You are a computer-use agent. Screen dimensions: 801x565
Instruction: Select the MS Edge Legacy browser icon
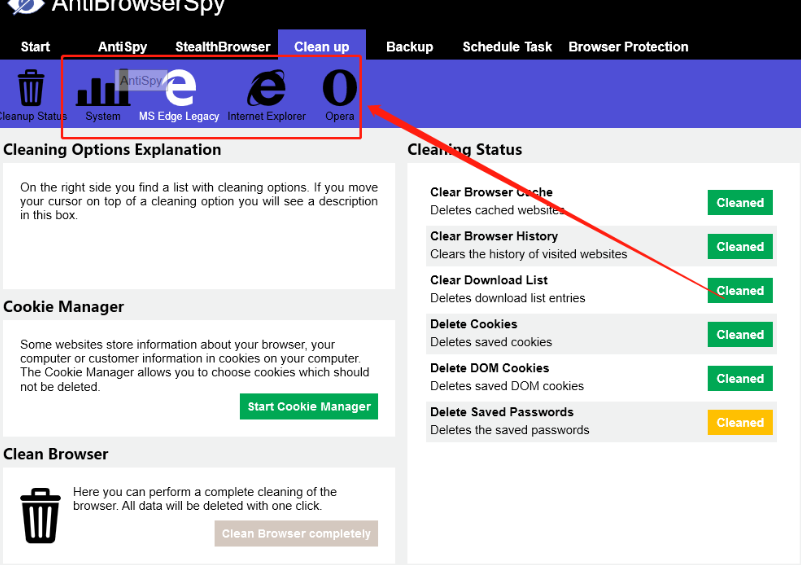tap(181, 87)
